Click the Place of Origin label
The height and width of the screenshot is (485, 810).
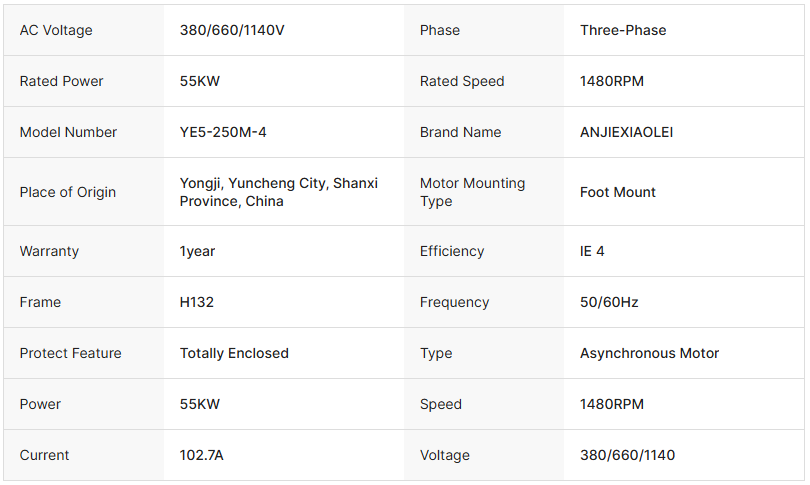[68, 192]
